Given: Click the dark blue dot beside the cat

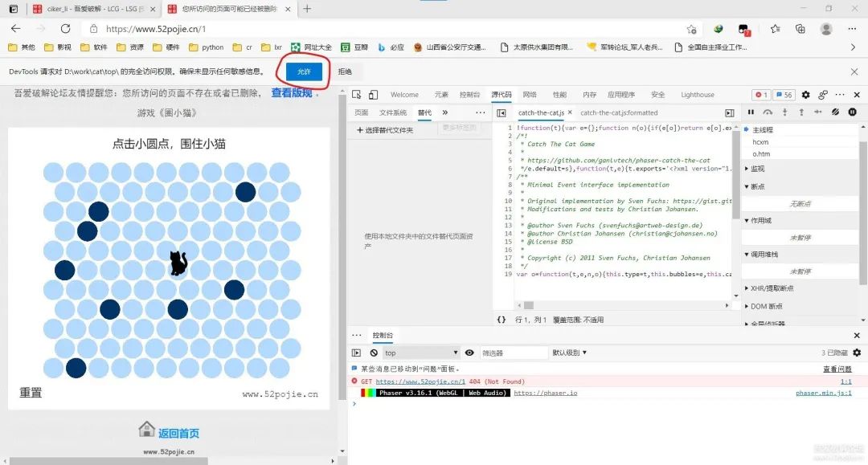Looking at the screenshot, I should click(178, 309).
